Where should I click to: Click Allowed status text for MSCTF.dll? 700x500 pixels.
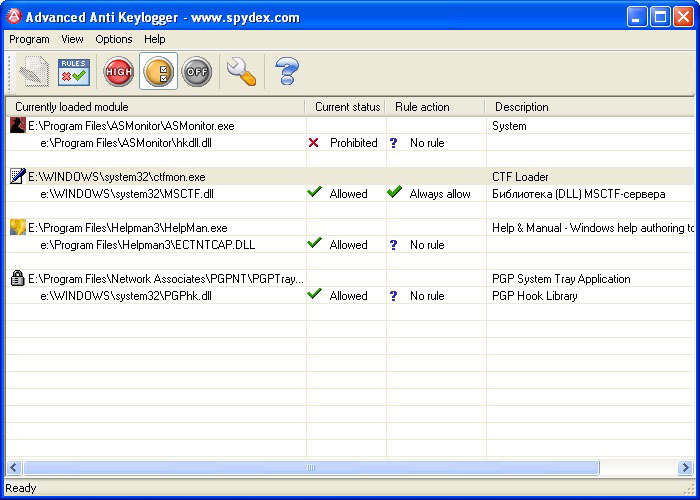click(x=348, y=194)
